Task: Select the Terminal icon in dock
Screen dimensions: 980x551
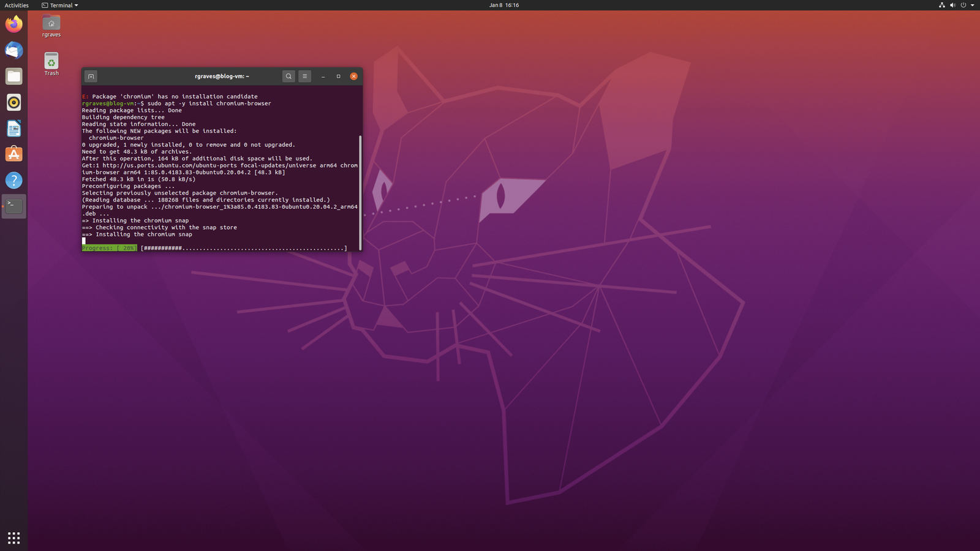Action: 13,206
